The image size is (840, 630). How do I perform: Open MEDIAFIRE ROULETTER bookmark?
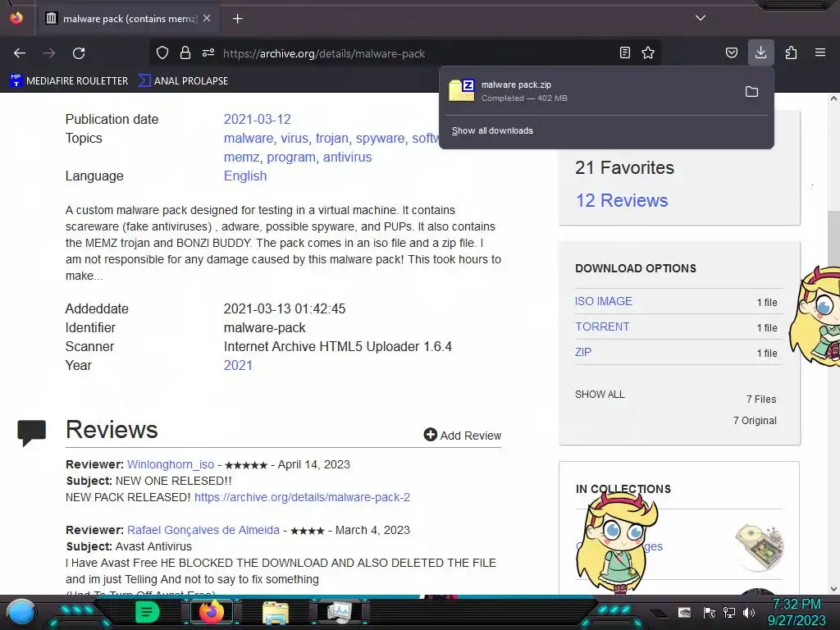70,81
